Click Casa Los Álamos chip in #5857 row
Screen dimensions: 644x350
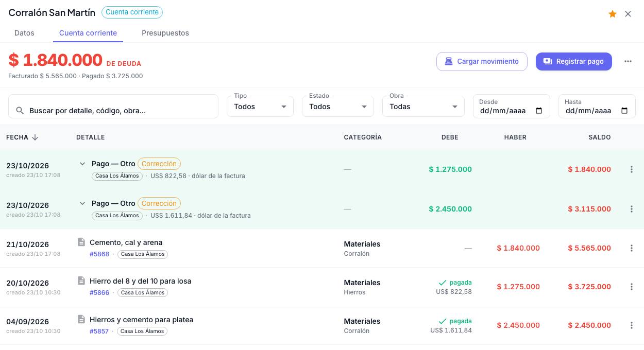tap(143, 331)
